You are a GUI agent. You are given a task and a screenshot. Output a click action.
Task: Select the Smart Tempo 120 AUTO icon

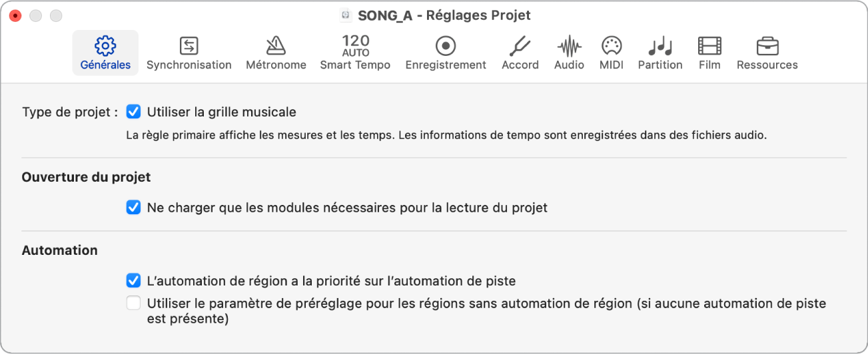[x=355, y=45]
